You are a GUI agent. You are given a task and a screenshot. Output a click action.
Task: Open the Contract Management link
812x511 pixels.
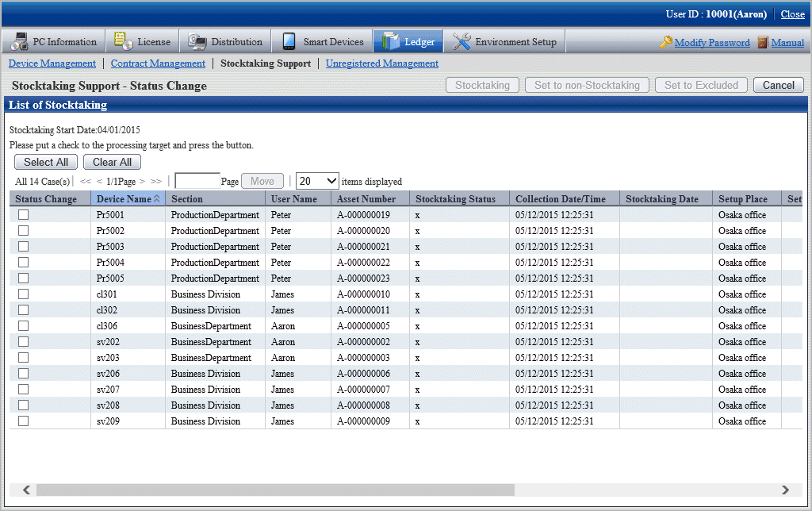[x=158, y=63]
